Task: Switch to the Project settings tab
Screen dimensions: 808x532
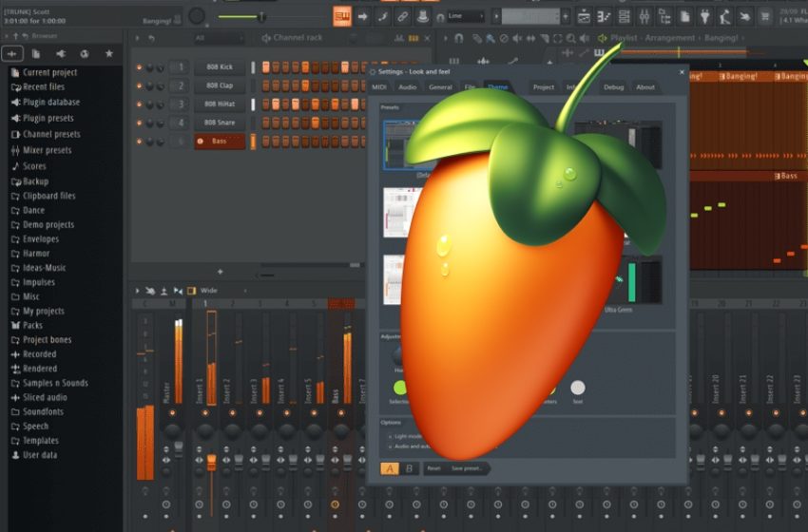Action: [x=544, y=87]
